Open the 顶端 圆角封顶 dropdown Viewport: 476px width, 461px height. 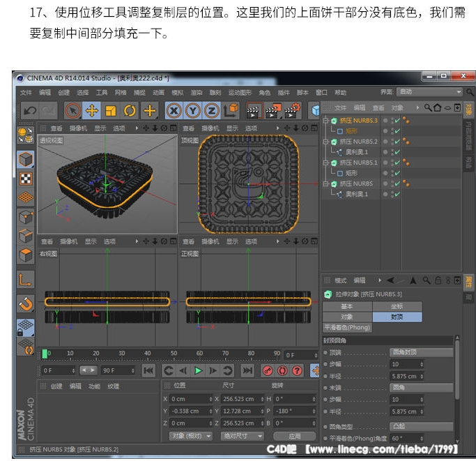(x=421, y=352)
